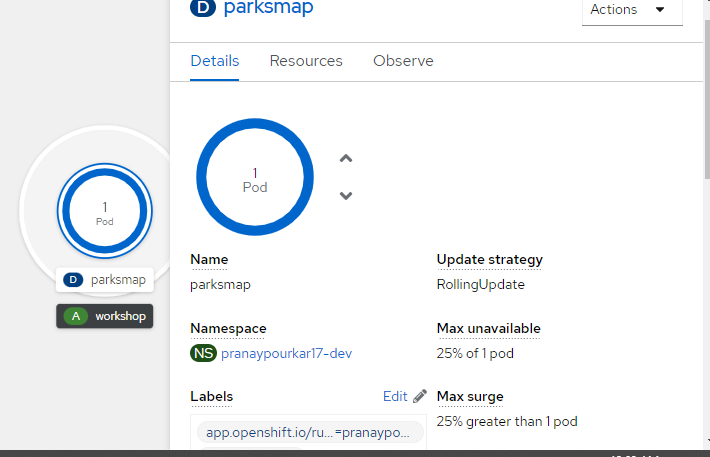Click the pencil edit icon beside Labels

click(x=420, y=396)
